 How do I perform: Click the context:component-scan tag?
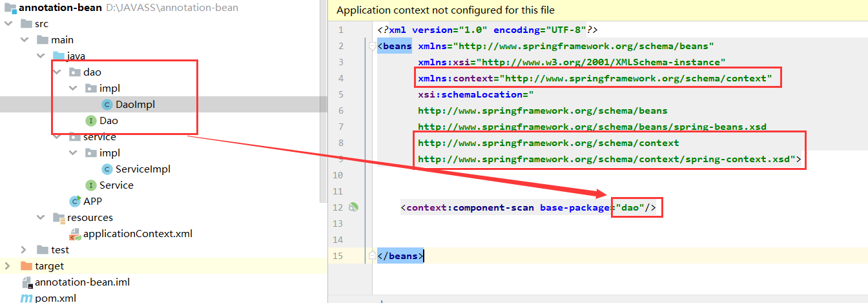(469, 208)
